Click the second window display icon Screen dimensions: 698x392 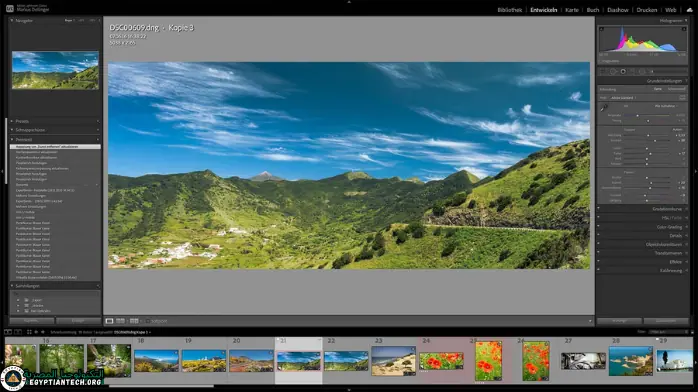18,332
